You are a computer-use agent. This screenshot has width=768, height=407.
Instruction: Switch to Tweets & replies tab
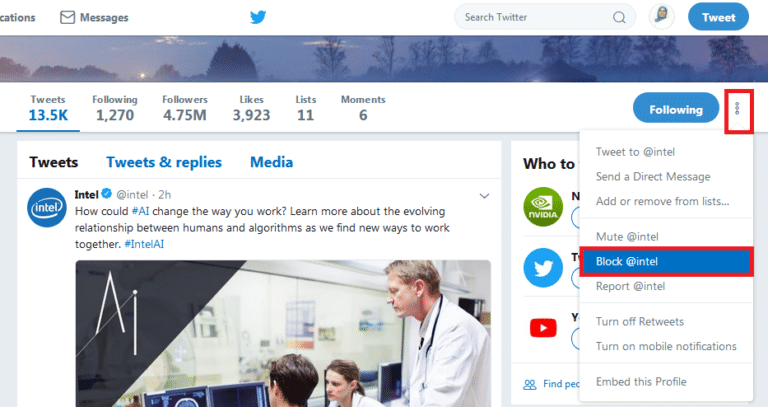164,162
